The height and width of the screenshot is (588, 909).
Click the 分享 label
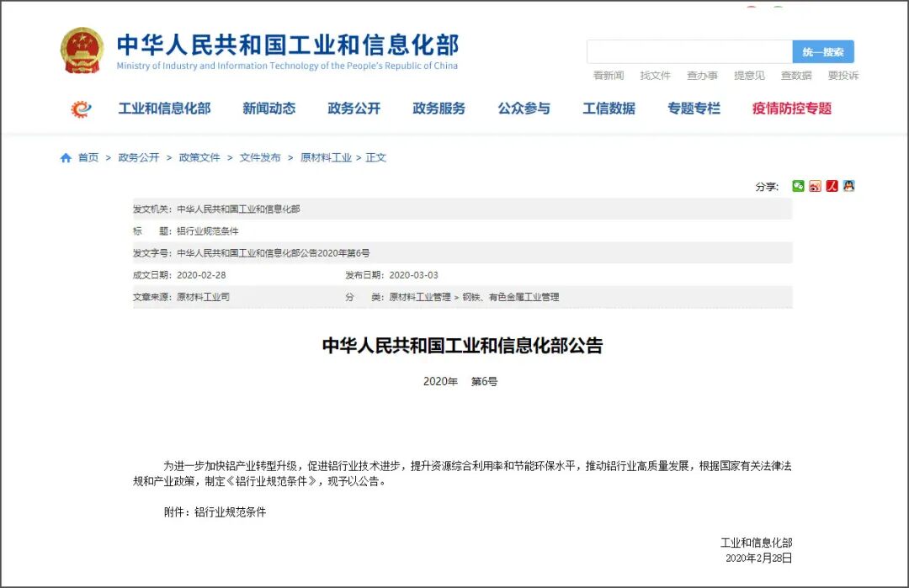pos(767,187)
